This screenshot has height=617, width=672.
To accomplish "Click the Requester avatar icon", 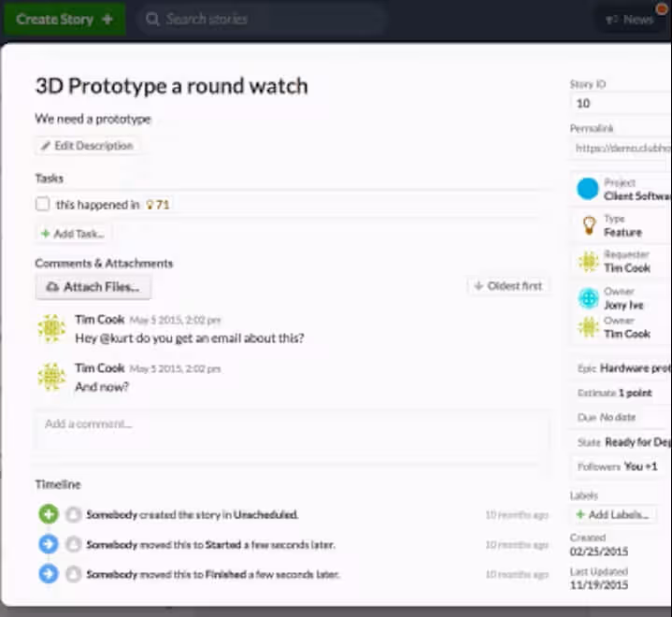I will pos(589,261).
